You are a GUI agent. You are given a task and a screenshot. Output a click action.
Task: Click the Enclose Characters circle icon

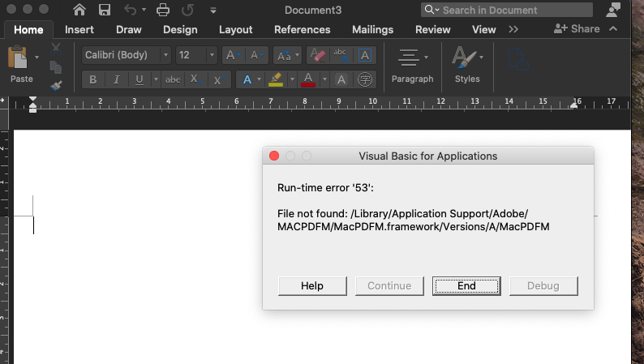[365, 79]
